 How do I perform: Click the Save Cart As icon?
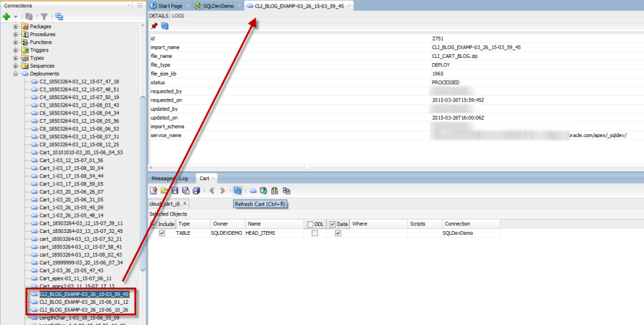(x=185, y=190)
